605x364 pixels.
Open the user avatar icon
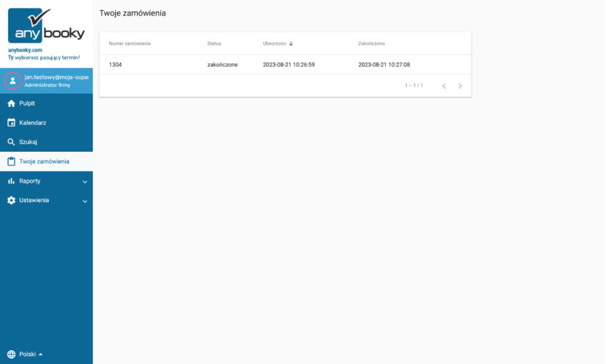click(x=13, y=81)
